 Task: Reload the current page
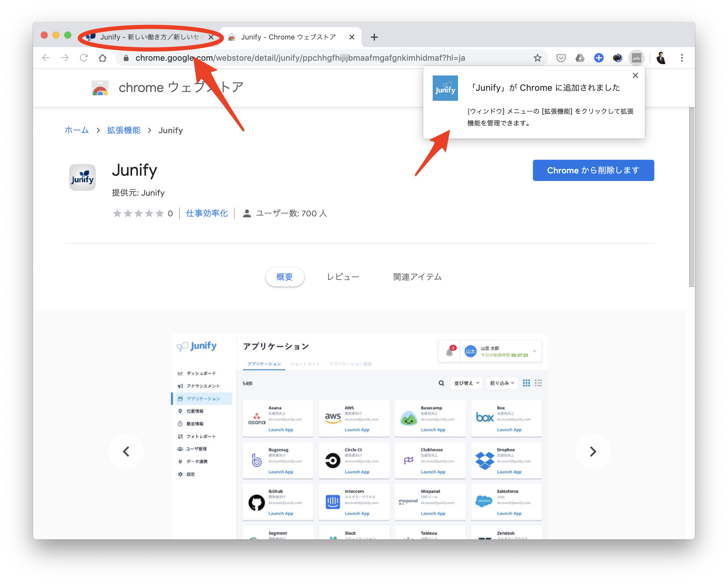pos(84,58)
